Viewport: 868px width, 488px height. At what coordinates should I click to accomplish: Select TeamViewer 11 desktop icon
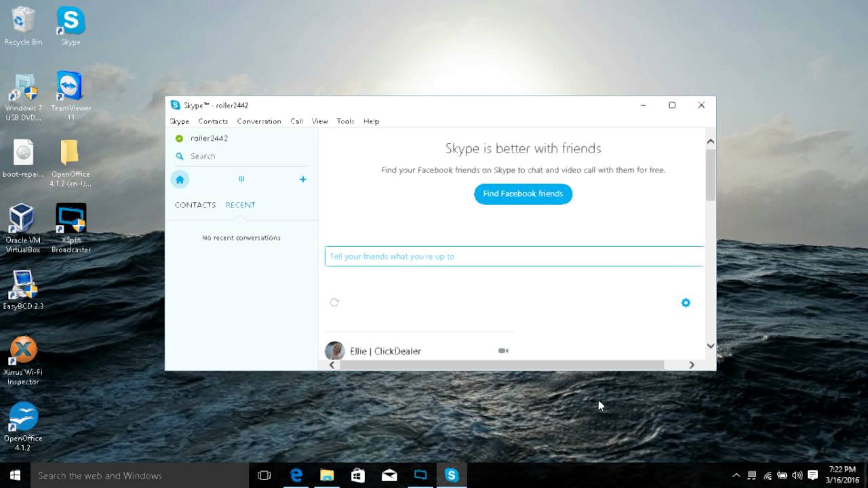[71, 96]
